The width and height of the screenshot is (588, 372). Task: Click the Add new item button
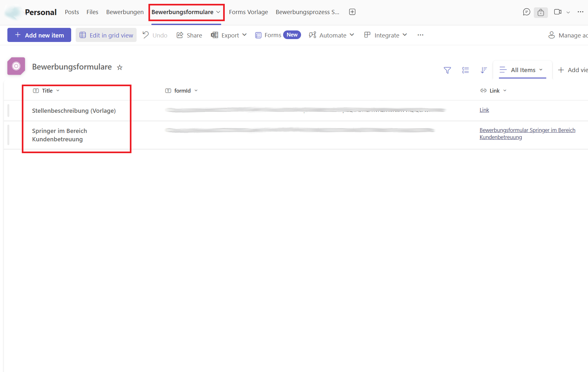(39, 35)
